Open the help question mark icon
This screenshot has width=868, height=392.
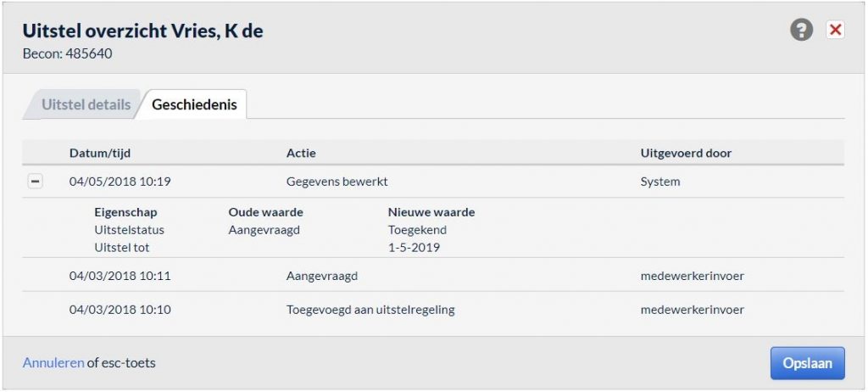[x=801, y=30]
